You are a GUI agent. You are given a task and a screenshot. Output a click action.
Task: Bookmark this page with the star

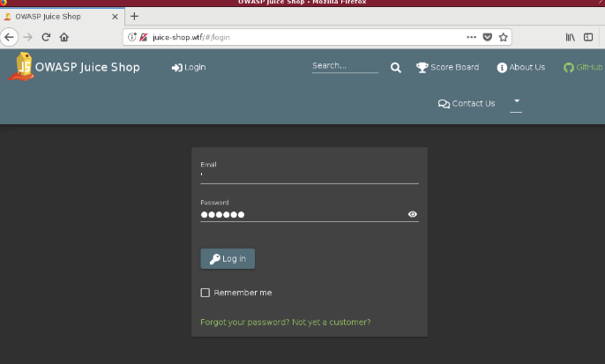pos(503,37)
